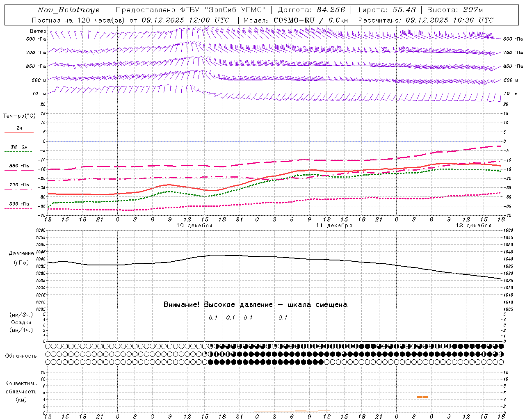Click the Ветер panel label
The height and width of the screenshot is (420, 525).
point(38,31)
